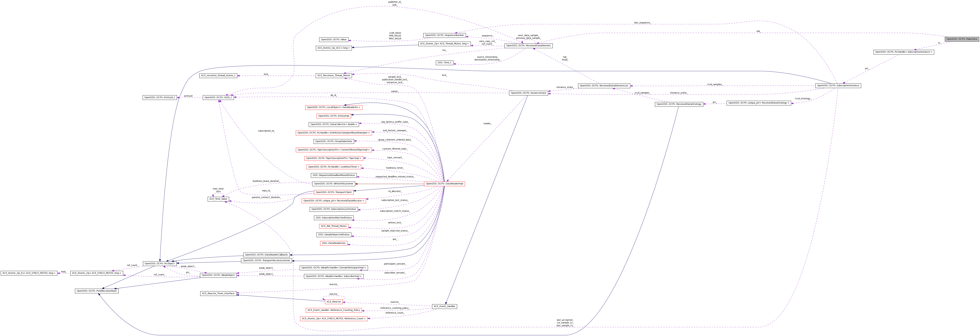Screen dimensions: 980x336
Task: Open TopicDescriptionPtr< TopicImpl > node
Action: pos(334,158)
